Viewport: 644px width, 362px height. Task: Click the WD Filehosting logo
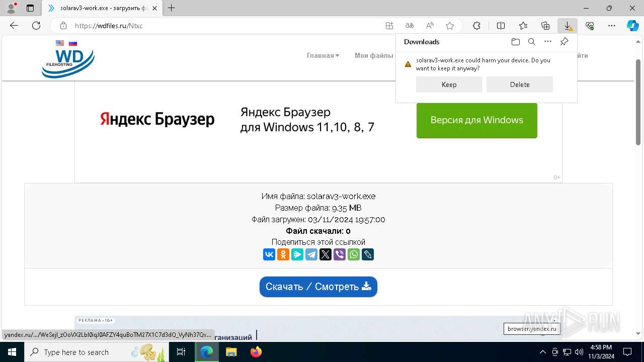68,63
